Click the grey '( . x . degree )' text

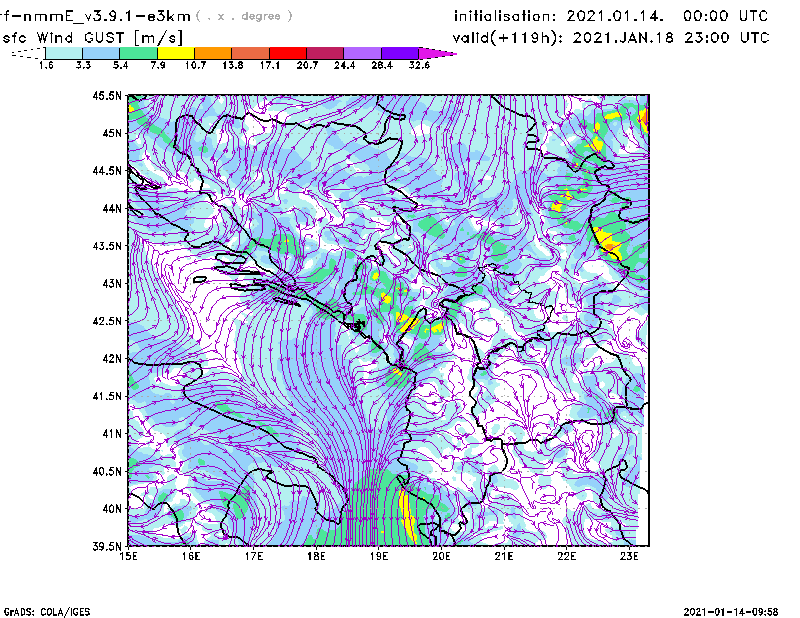click(x=244, y=16)
